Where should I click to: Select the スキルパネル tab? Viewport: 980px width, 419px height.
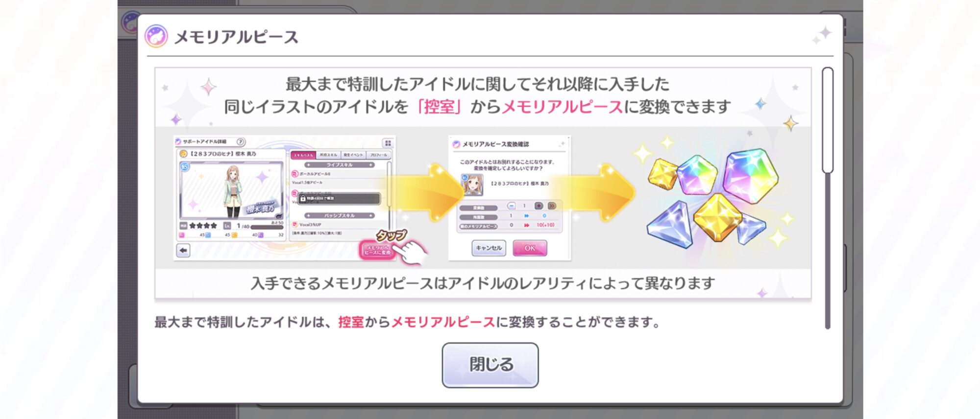point(303,155)
